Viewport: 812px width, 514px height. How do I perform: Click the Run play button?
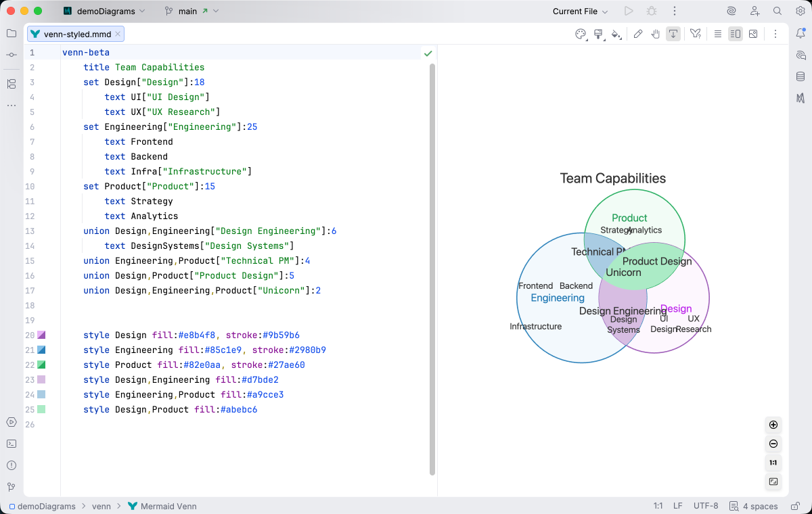(x=629, y=11)
